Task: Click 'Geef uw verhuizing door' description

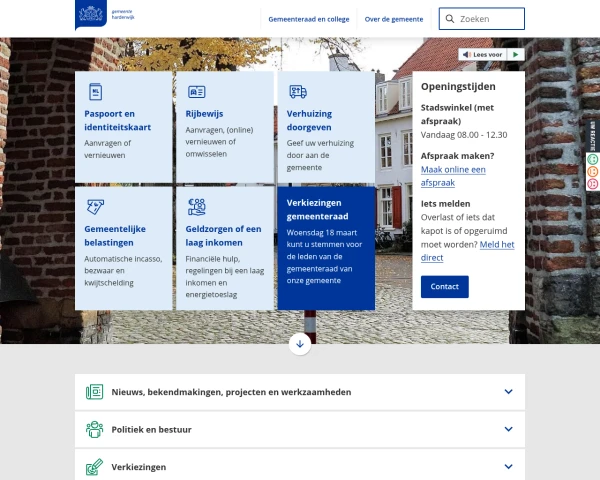Action: pyautogui.click(x=320, y=155)
